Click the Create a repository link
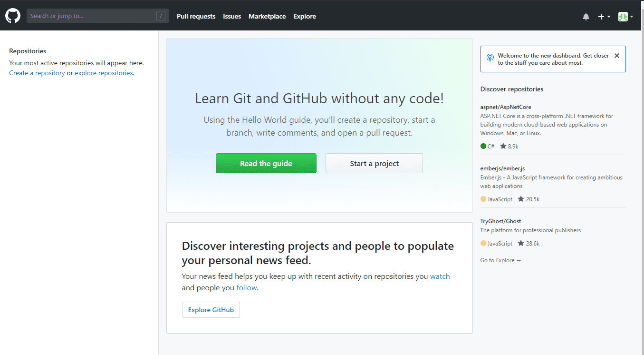This screenshot has height=355, width=644. click(x=37, y=73)
